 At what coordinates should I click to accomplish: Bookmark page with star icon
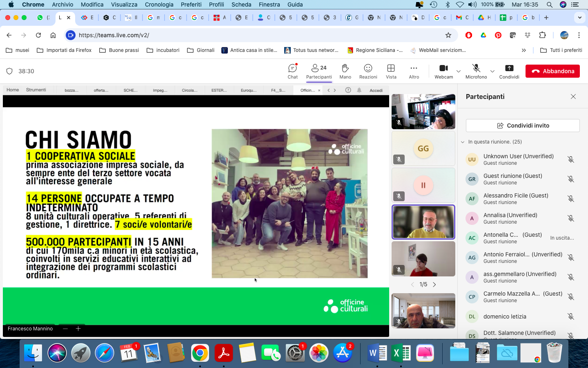click(448, 35)
